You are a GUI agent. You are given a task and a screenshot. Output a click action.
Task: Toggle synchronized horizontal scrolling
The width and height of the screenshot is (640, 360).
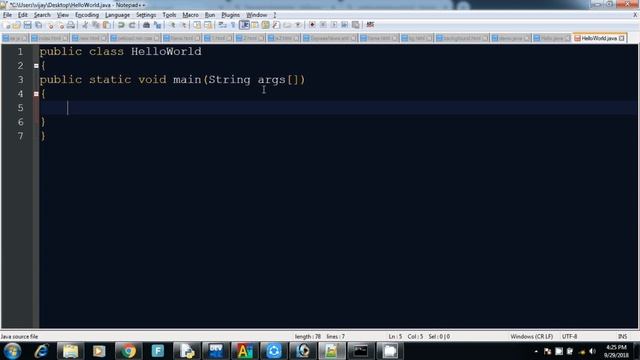(208, 25)
